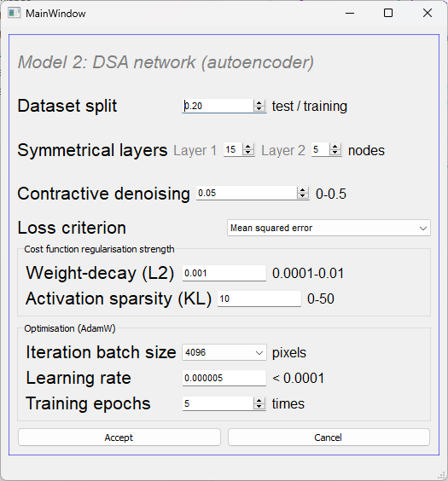Edit the Learning rate field
The height and width of the screenshot is (481, 448).
pos(224,378)
